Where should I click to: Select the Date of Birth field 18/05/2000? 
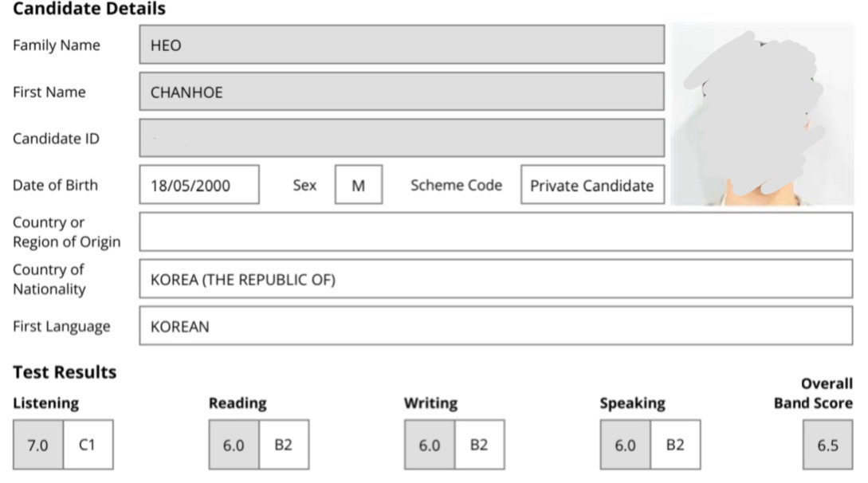(x=199, y=185)
